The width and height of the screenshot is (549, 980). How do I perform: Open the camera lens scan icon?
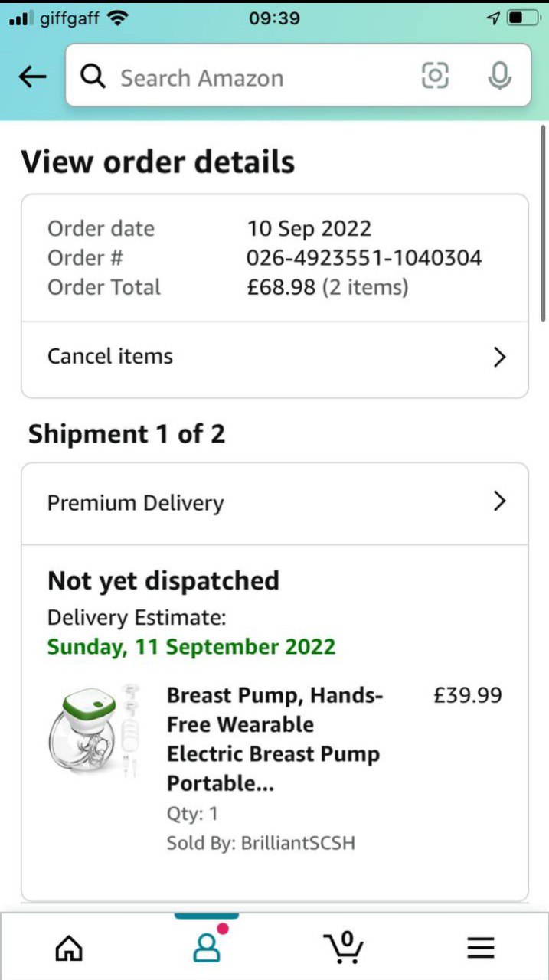tap(435, 76)
